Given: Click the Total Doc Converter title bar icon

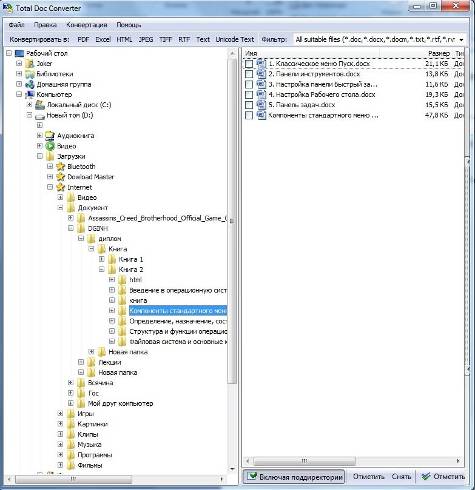Looking at the screenshot, I should [8, 7].
